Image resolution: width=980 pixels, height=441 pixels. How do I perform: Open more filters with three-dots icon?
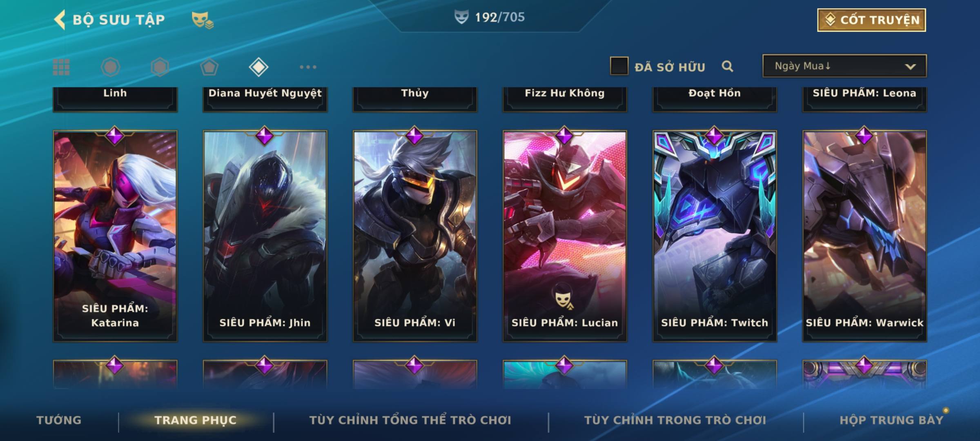[x=308, y=67]
